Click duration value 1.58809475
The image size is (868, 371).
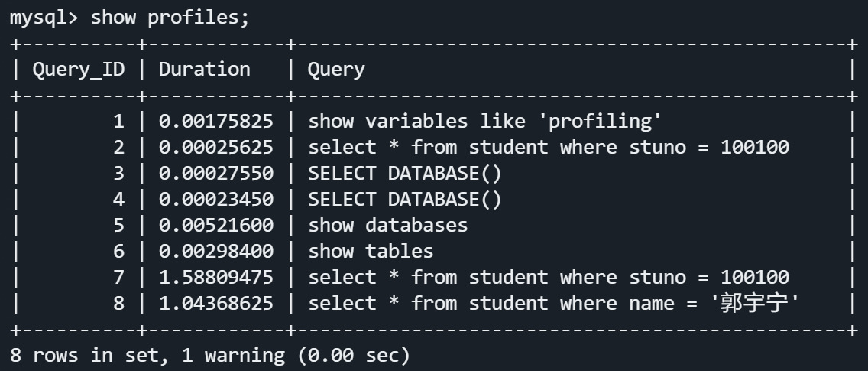tap(215, 277)
